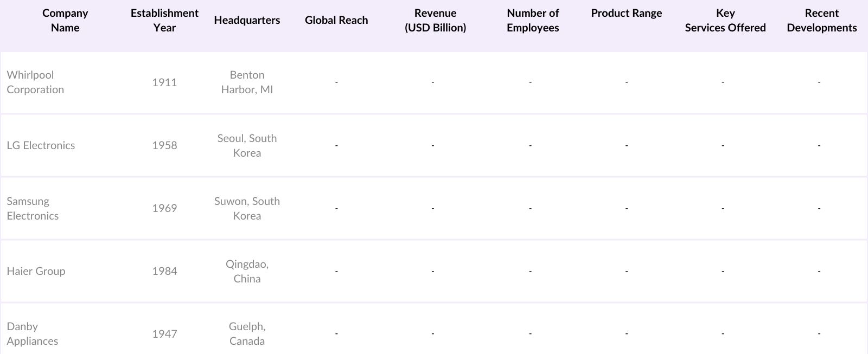Select the Recent Developments column header

822,21
